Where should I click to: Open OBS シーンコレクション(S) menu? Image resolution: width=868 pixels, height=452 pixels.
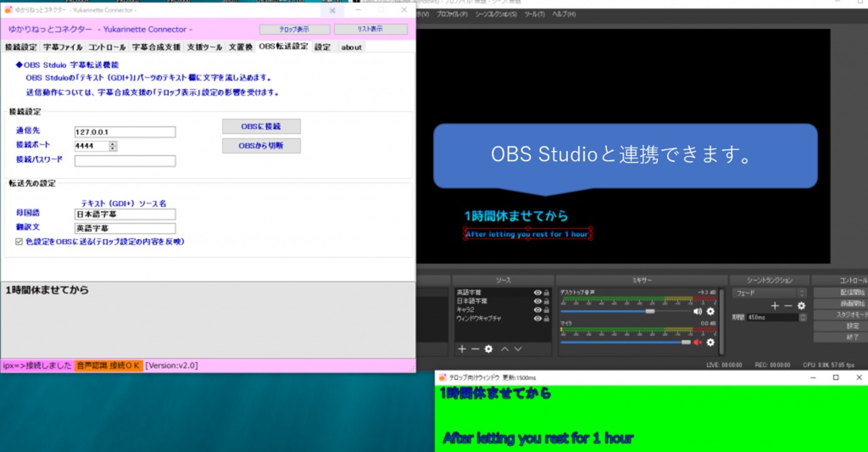[495, 14]
